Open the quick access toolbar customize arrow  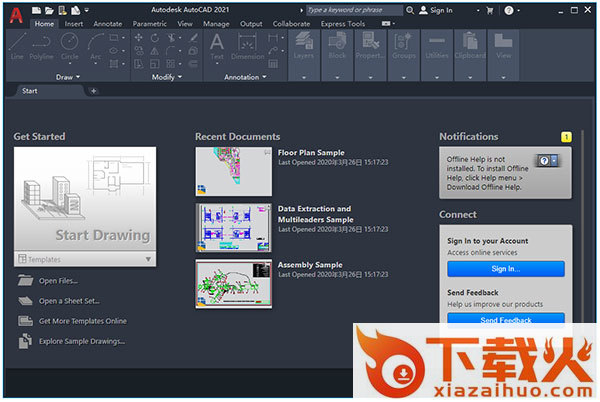(87, 10)
